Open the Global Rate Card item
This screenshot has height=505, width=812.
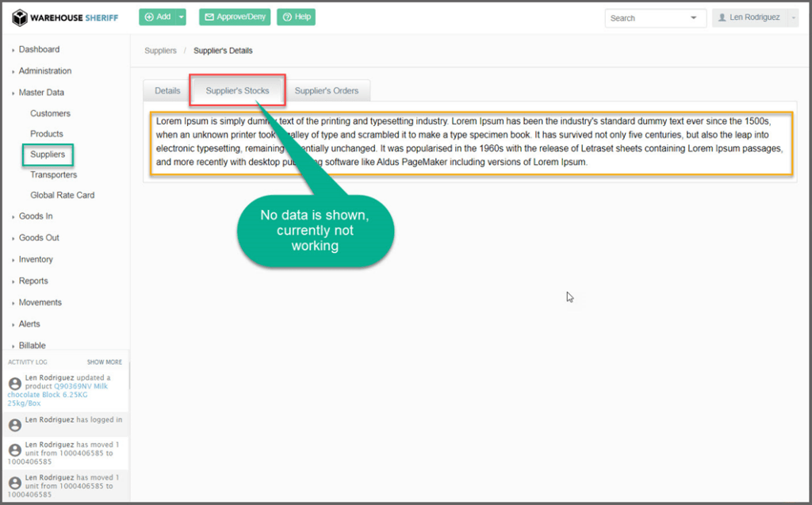[62, 195]
